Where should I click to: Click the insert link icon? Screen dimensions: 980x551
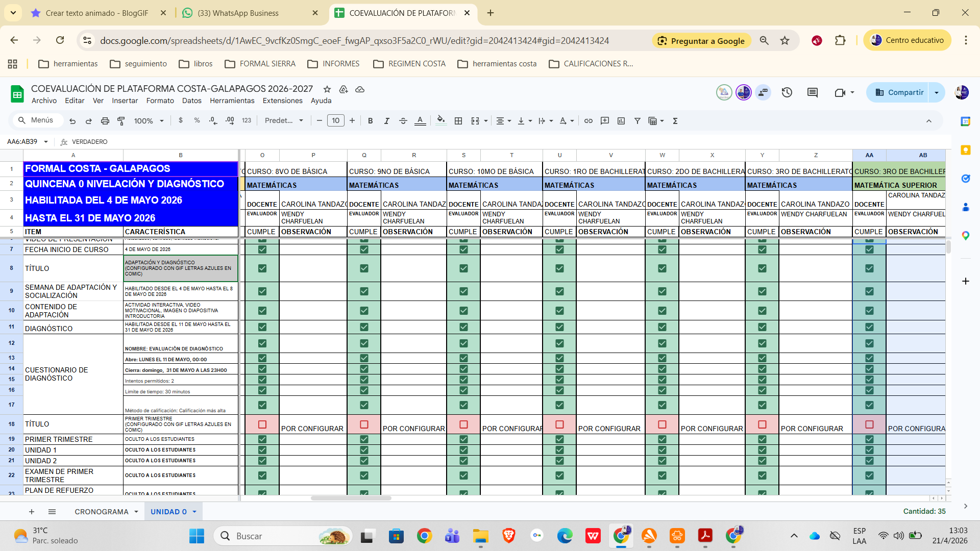[588, 121]
